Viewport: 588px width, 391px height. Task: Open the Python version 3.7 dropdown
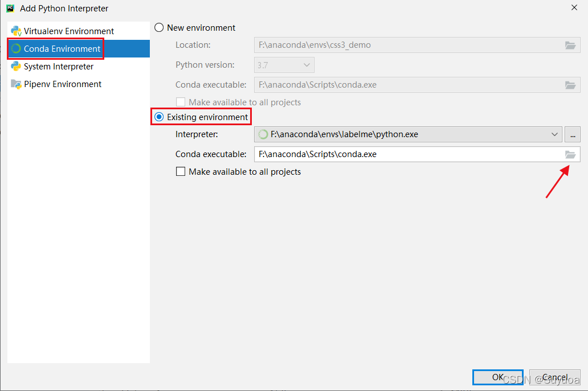pyautogui.click(x=307, y=65)
